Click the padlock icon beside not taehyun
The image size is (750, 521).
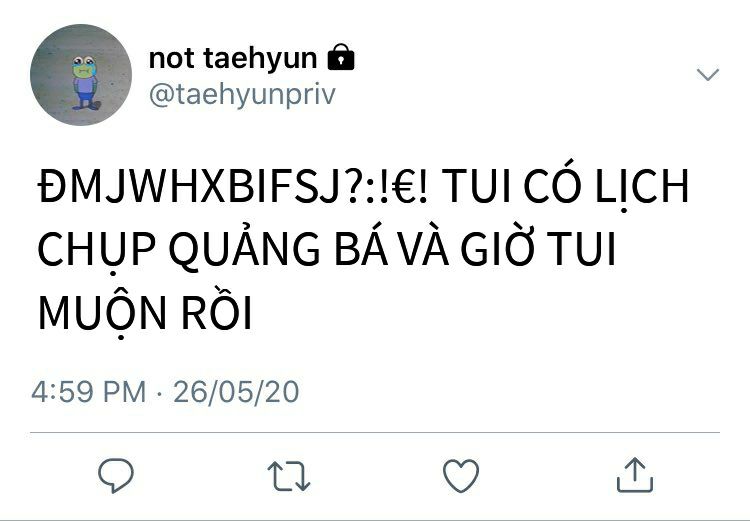(341, 57)
